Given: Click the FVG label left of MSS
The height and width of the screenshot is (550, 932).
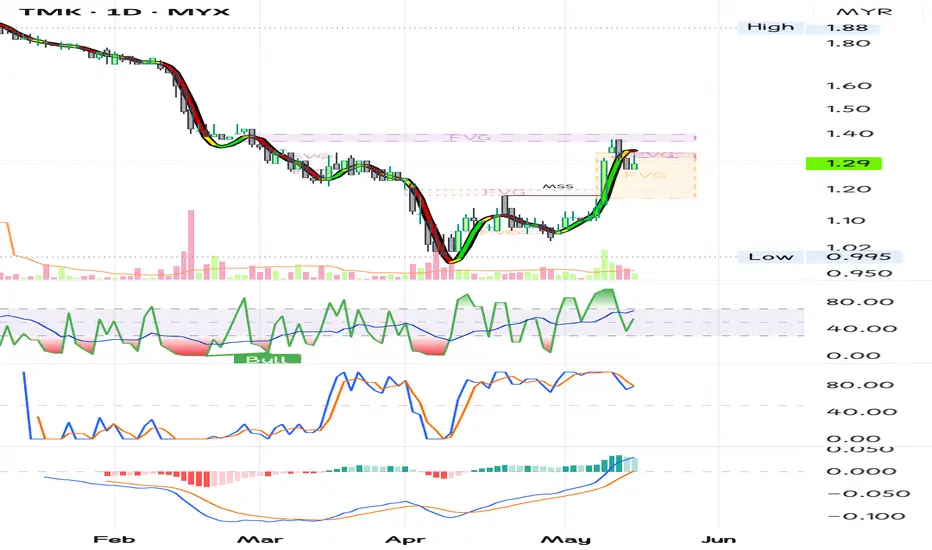Looking at the screenshot, I should [503, 192].
